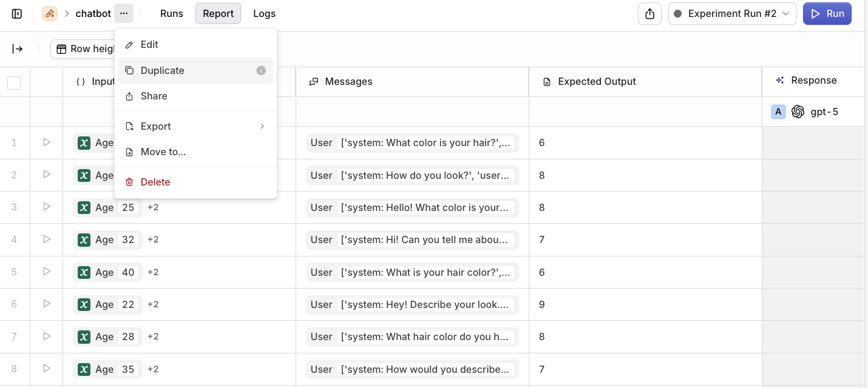Run row 1 with play icon

click(47, 142)
